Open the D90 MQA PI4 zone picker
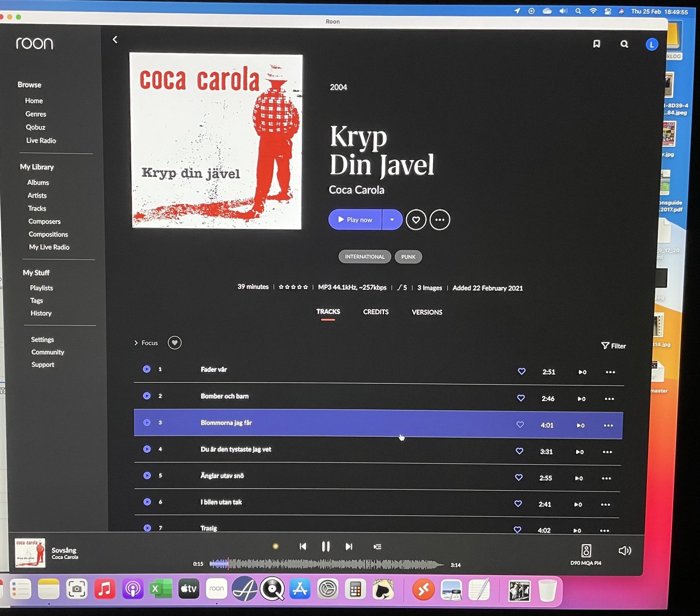 (586, 554)
